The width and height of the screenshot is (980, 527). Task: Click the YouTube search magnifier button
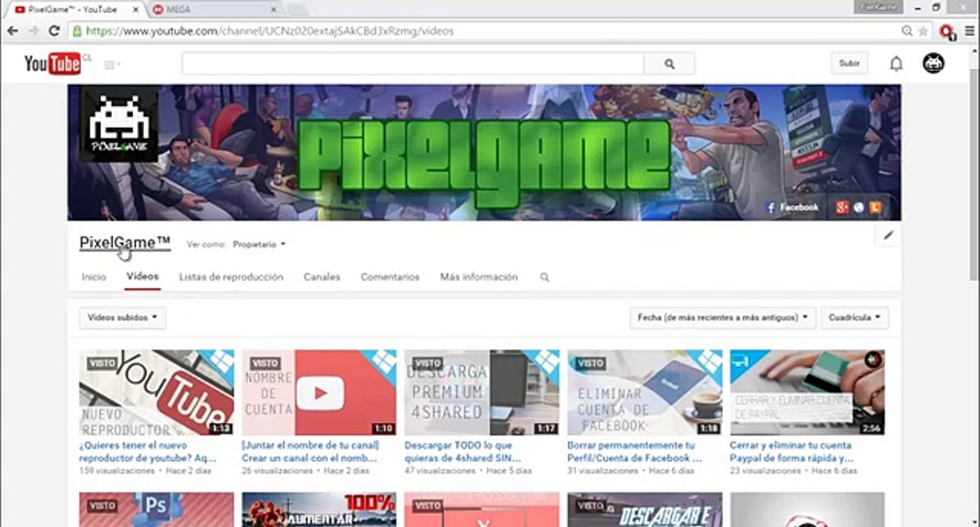click(x=669, y=64)
